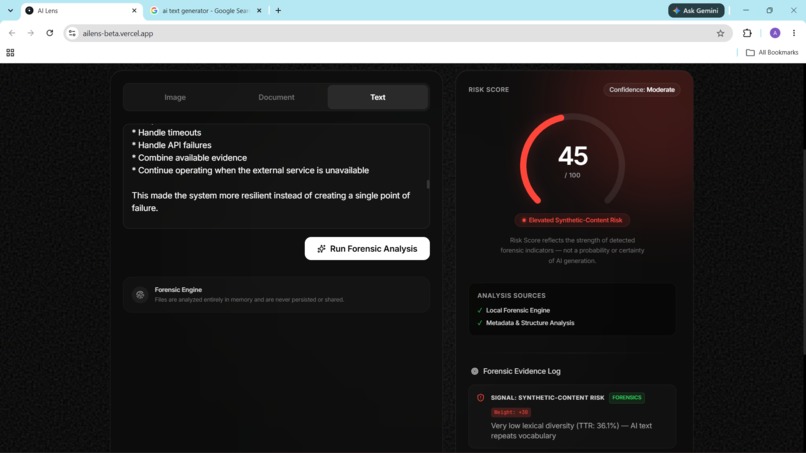Click the Elevated Synthetic-Content Risk label

[572, 220]
